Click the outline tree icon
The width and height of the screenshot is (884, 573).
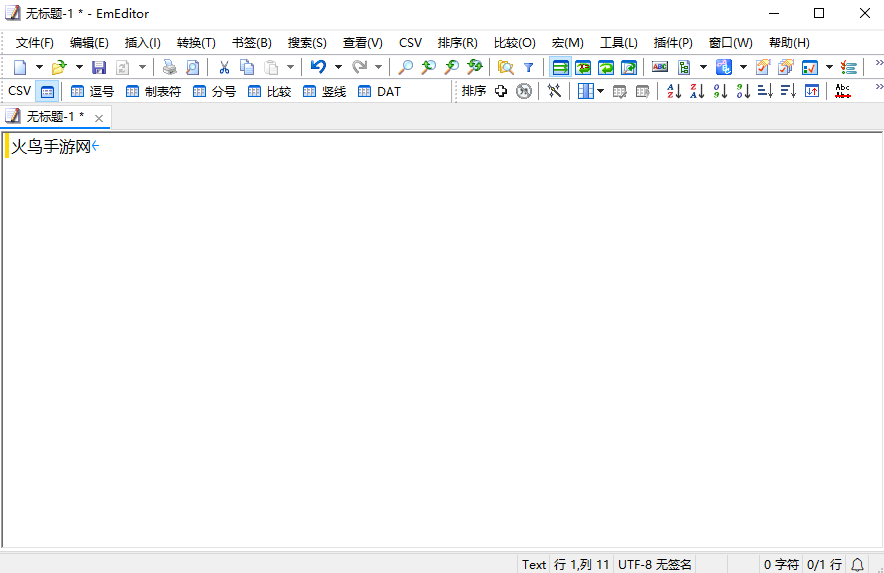point(684,68)
